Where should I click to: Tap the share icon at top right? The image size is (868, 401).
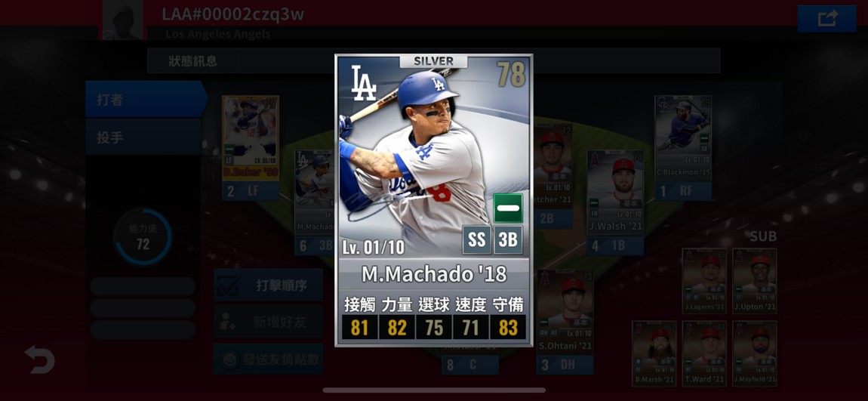click(x=827, y=19)
